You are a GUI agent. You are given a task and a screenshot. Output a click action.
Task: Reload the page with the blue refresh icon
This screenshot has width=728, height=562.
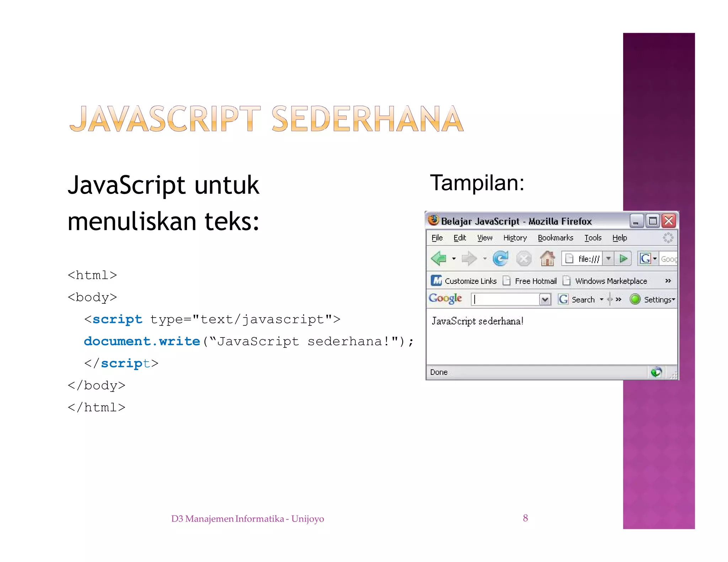pos(500,259)
